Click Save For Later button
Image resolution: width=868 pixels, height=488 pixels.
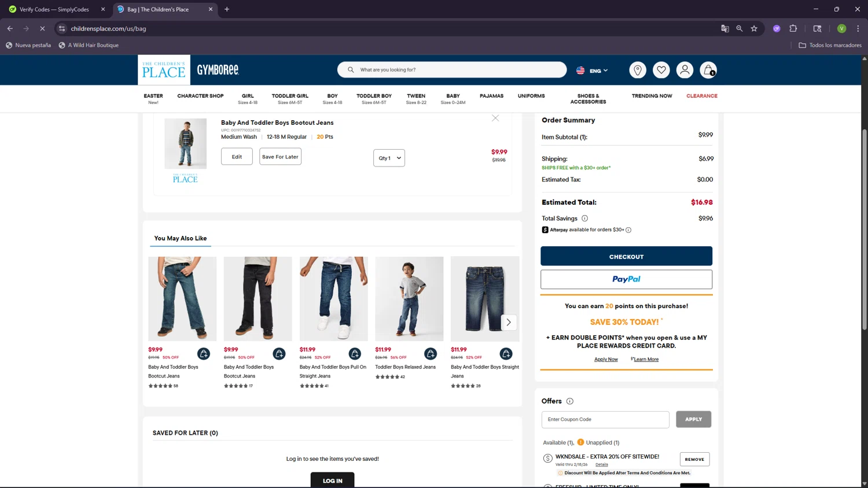[280, 157]
